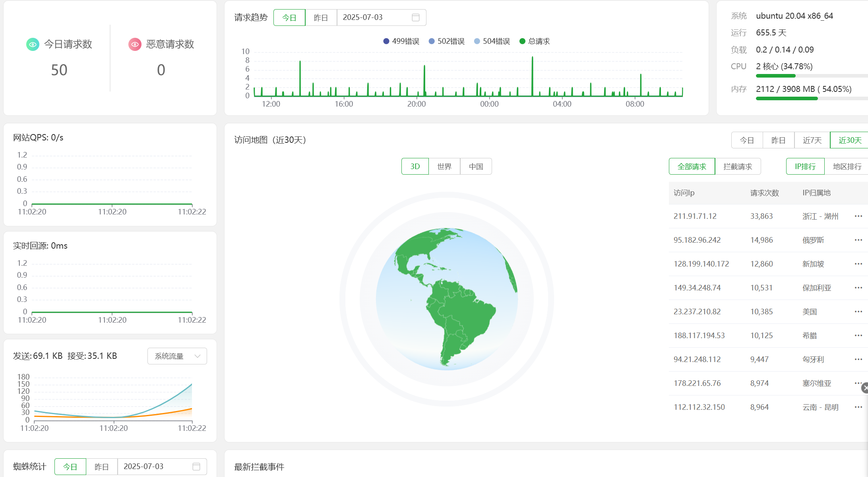Open more options for IP 94.21.248.112
Screen dimensions: 868x477
tap(858, 359)
